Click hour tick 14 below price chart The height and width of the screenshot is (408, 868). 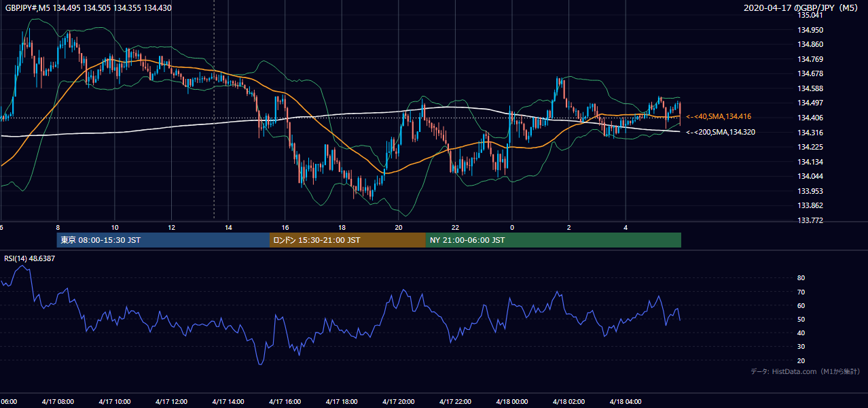click(228, 228)
